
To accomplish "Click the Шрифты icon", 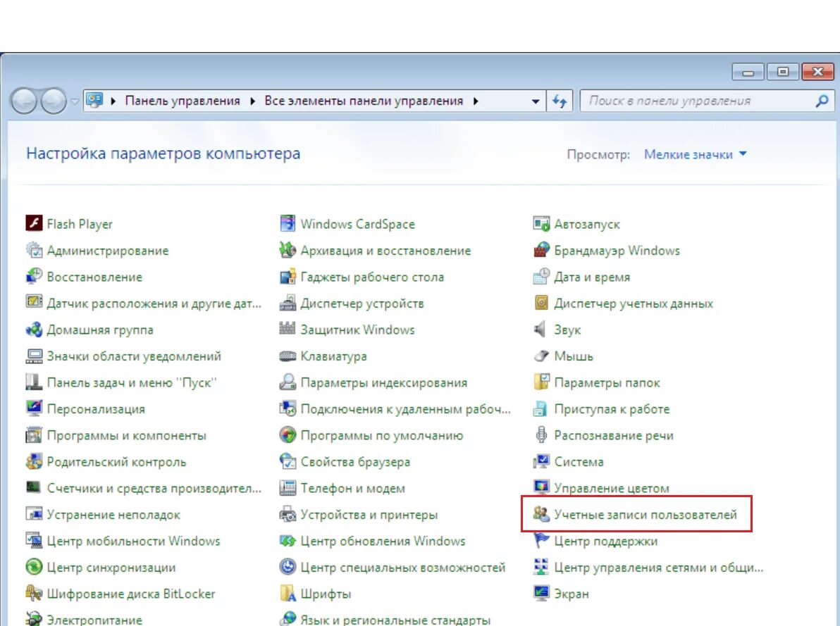I will click(288, 593).
